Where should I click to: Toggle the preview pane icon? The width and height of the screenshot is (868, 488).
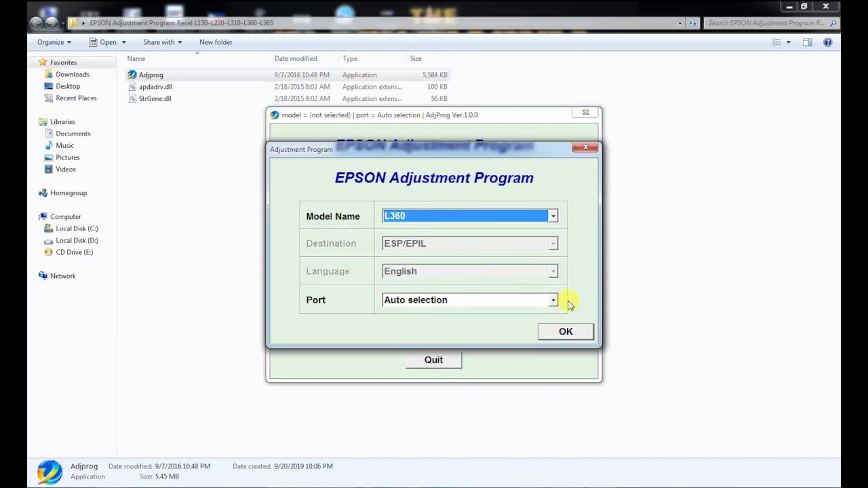(x=807, y=42)
